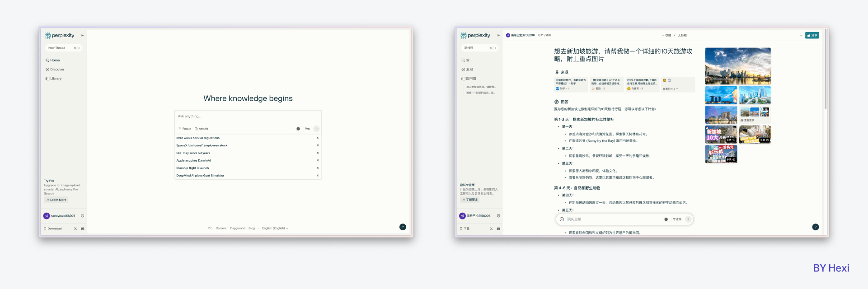Image resolution: width=868 pixels, height=289 pixels.
Task: Open Discover in the left window sidebar
Action: coord(55,70)
